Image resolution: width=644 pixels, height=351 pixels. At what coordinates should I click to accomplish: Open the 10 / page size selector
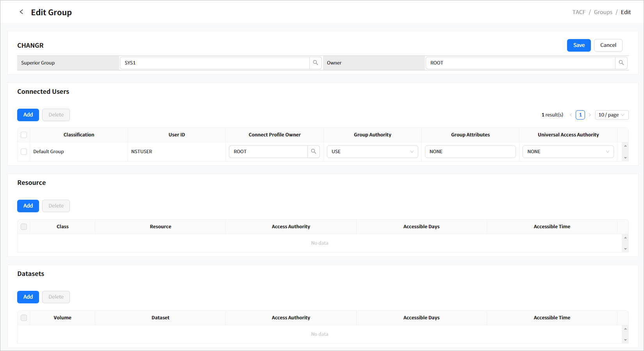pyautogui.click(x=611, y=115)
